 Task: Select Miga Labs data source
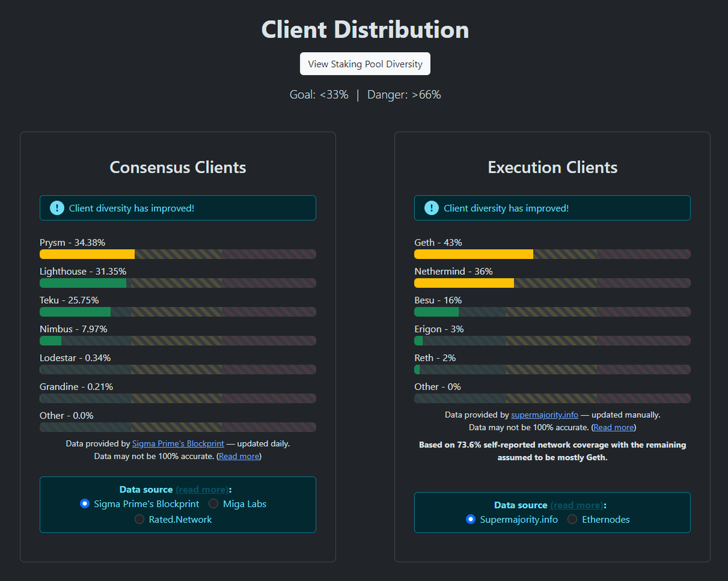pos(214,503)
